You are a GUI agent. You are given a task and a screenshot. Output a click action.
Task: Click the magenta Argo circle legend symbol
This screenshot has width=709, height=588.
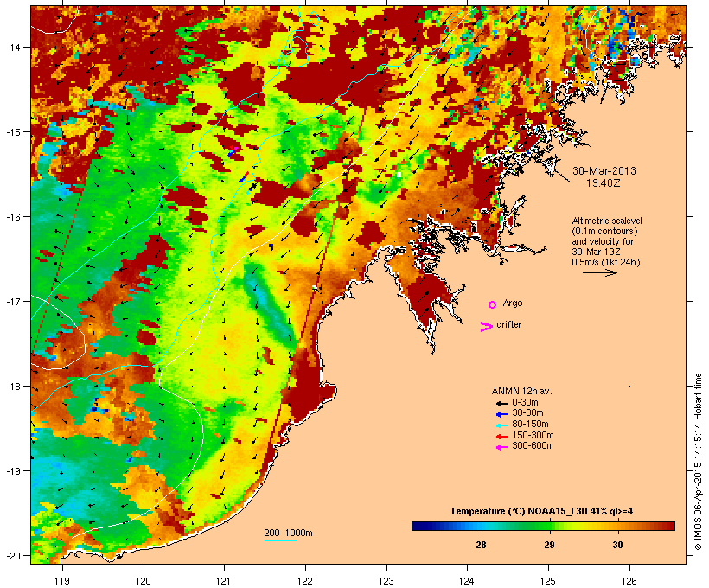click(x=492, y=304)
